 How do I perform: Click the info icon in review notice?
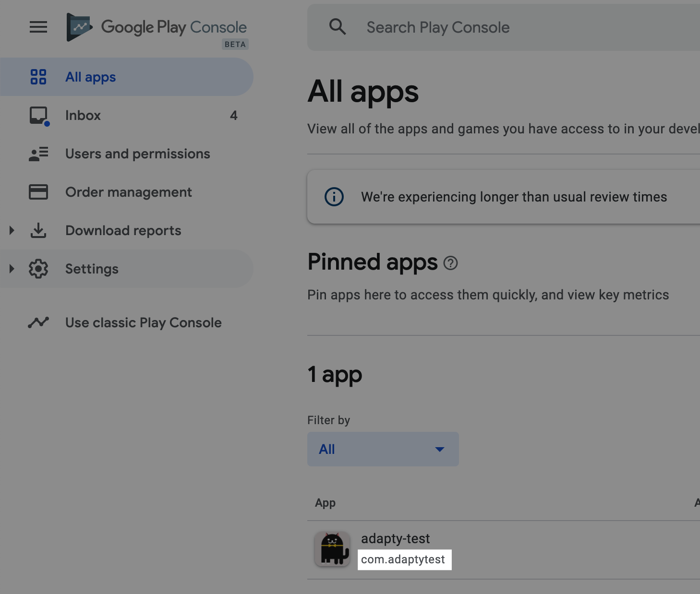tap(334, 197)
